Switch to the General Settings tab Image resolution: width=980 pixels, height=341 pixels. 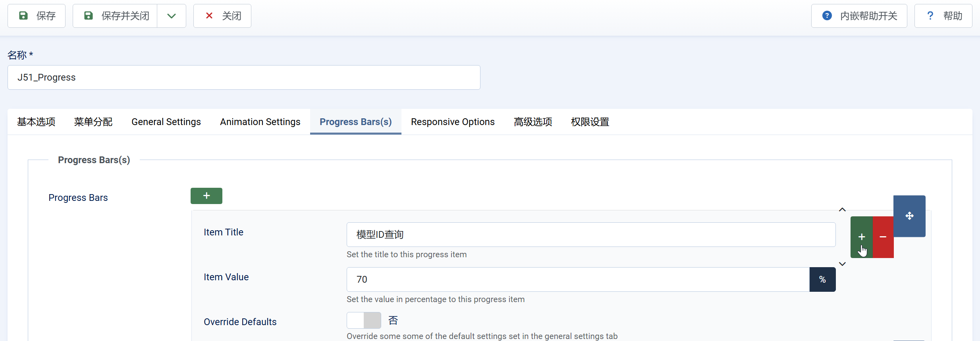166,122
